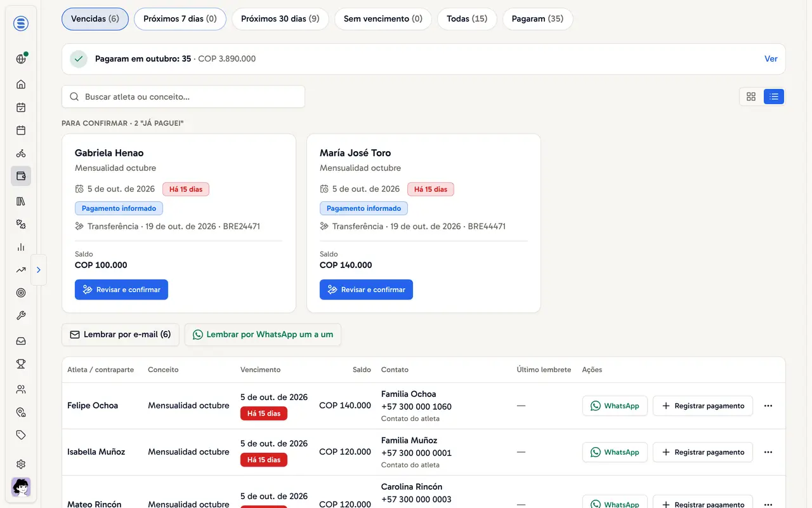Review and confirm María José Toro's payment
The width and height of the screenshot is (812, 508).
point(366,290)
